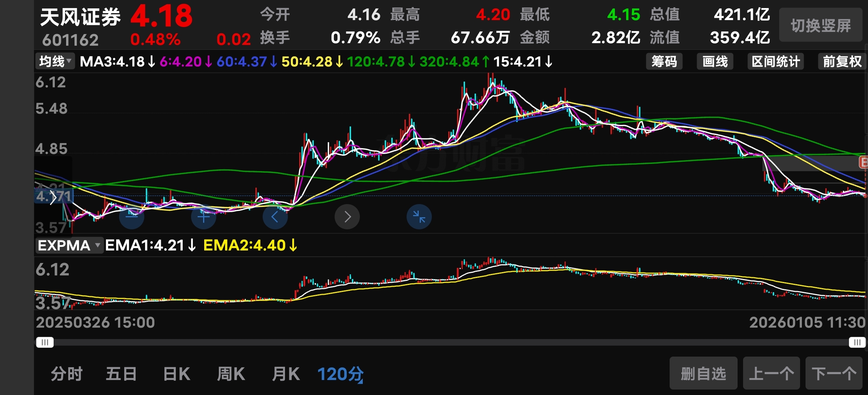Click the left time-range slider handle
The height and width of the screenshot is (395, 868).
coord(45,342)
